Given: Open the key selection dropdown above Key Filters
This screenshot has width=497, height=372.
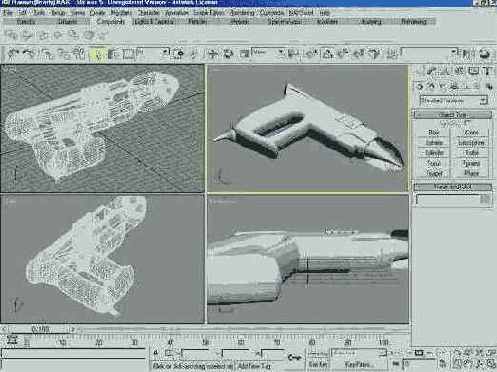Looking at the screenshot, I should pyautogui.click(x=359, y=353).
